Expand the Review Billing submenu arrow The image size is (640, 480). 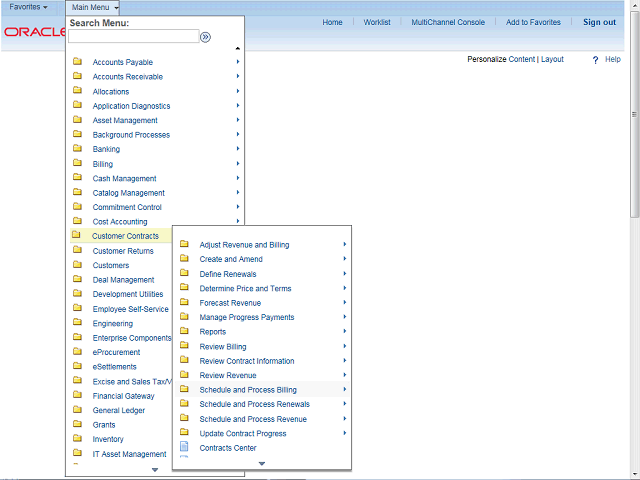(345, 347)
